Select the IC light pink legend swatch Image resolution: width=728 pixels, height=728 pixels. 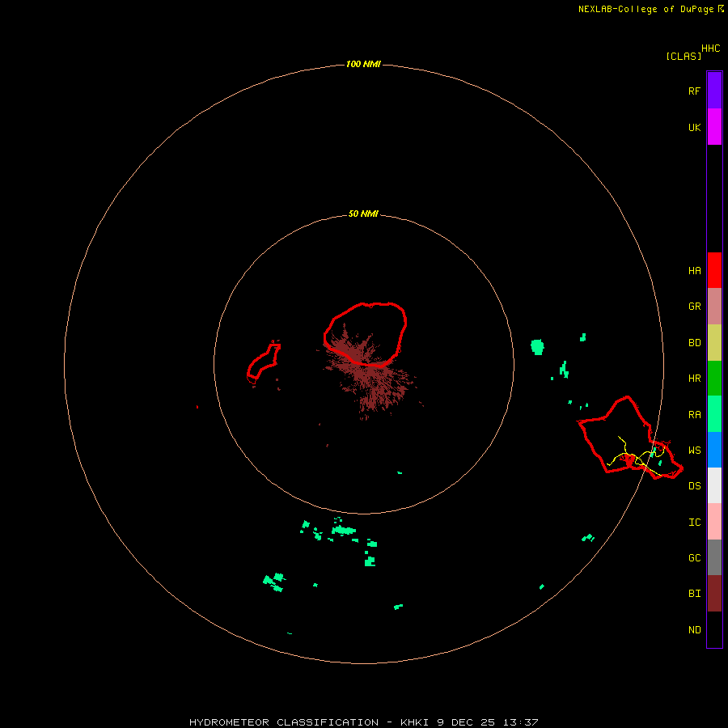click(714, 522)
